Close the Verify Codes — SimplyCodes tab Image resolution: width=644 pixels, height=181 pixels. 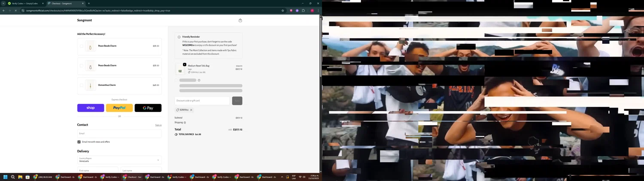coord(43,3)
